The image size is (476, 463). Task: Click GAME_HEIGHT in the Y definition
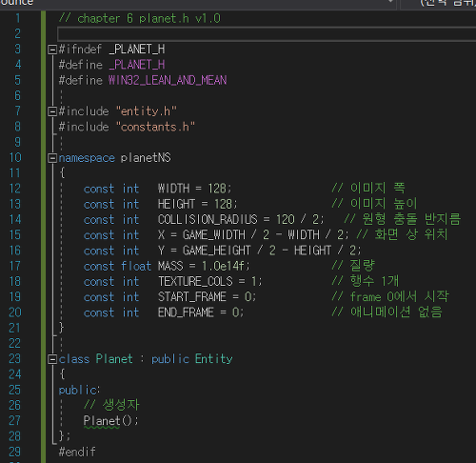click(x=217, y=251)
